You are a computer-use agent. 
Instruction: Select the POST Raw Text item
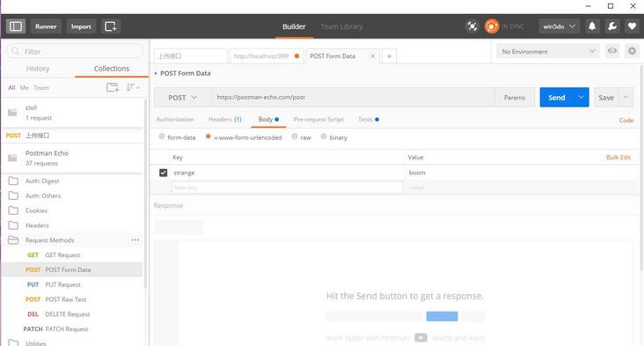[x=72, y=299]
